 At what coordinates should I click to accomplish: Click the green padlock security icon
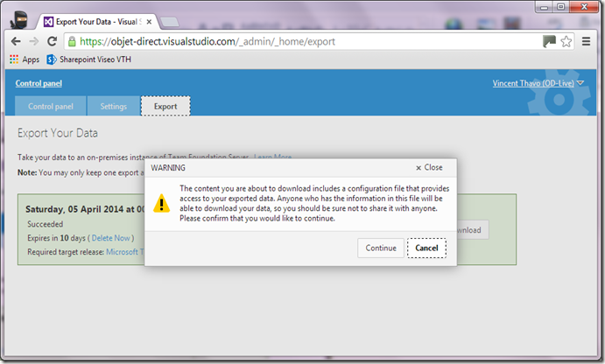[72, 42]
